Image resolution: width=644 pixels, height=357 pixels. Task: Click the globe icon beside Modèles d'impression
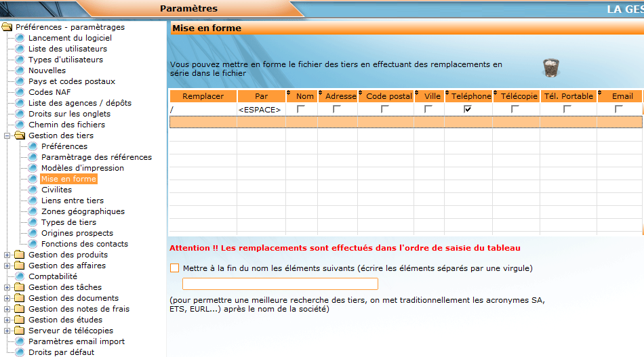pos(33,168)
